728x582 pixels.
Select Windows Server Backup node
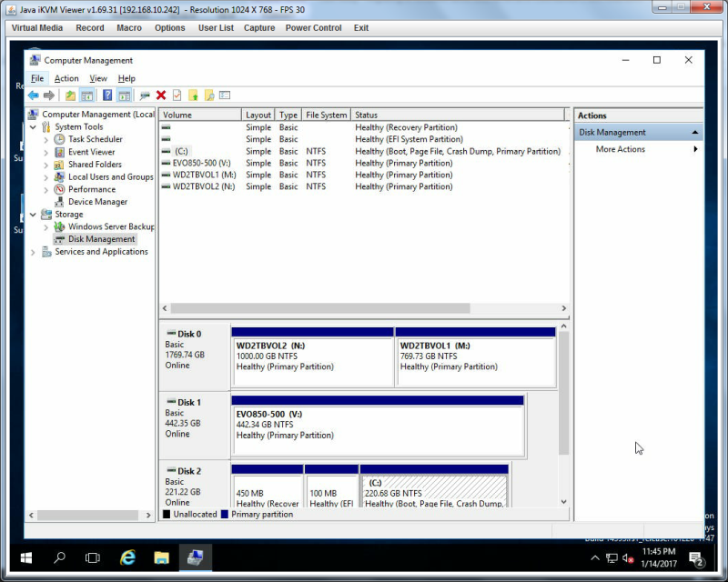[111, 226]
